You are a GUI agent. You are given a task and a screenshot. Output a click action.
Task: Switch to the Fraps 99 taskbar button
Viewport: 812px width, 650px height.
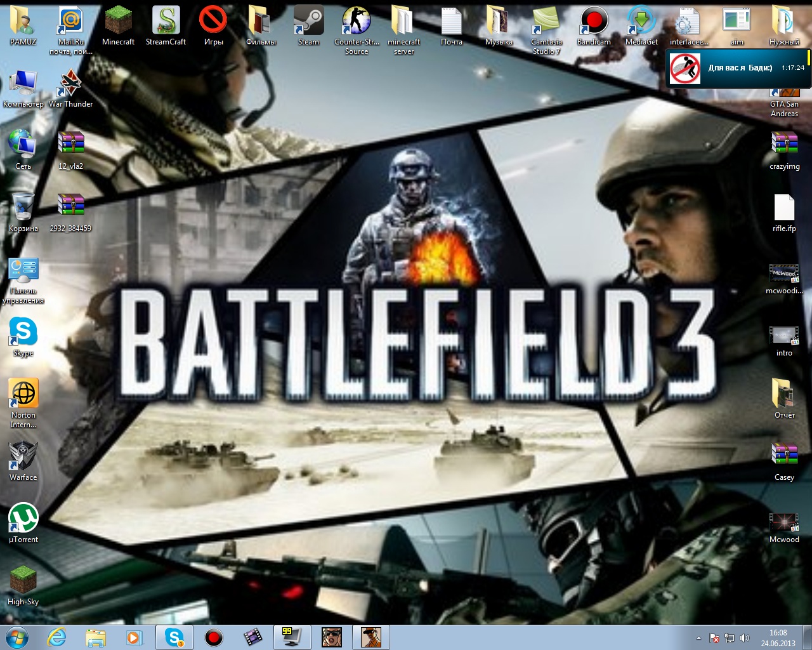(x=292, y=637)
